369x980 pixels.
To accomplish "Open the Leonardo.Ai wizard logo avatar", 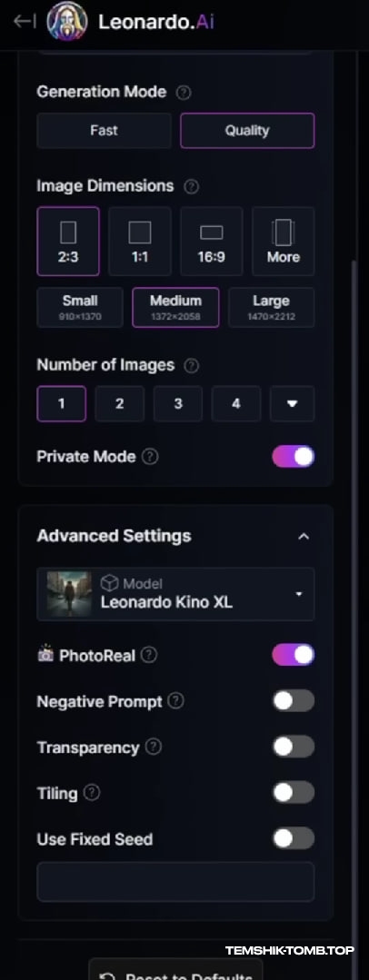I will point(66,21).
